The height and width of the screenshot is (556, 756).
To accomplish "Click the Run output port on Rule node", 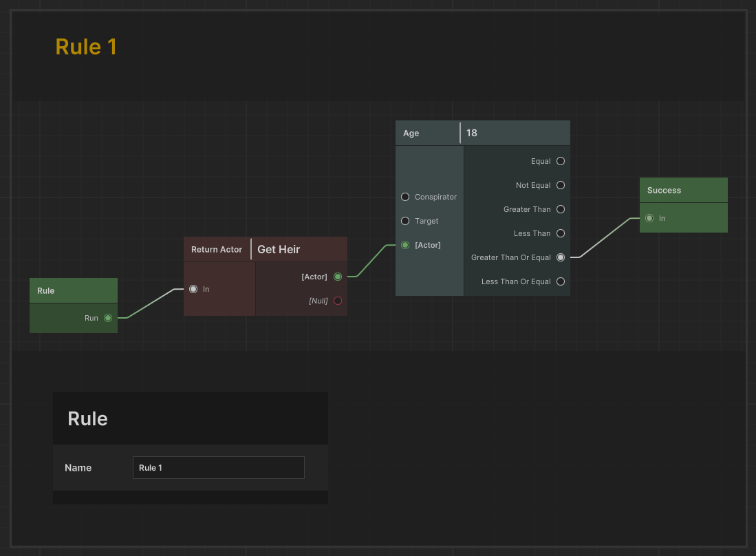I will [108, 318].
